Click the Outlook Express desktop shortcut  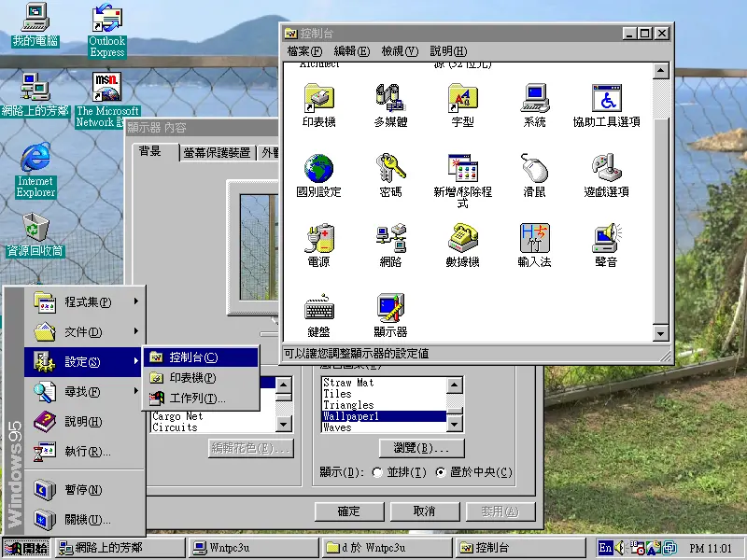[x=107, y=31]
